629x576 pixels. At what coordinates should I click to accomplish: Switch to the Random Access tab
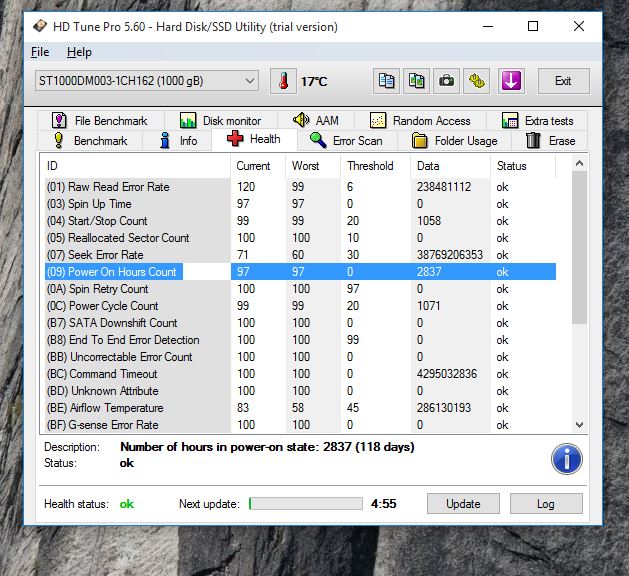pos(420,120)
